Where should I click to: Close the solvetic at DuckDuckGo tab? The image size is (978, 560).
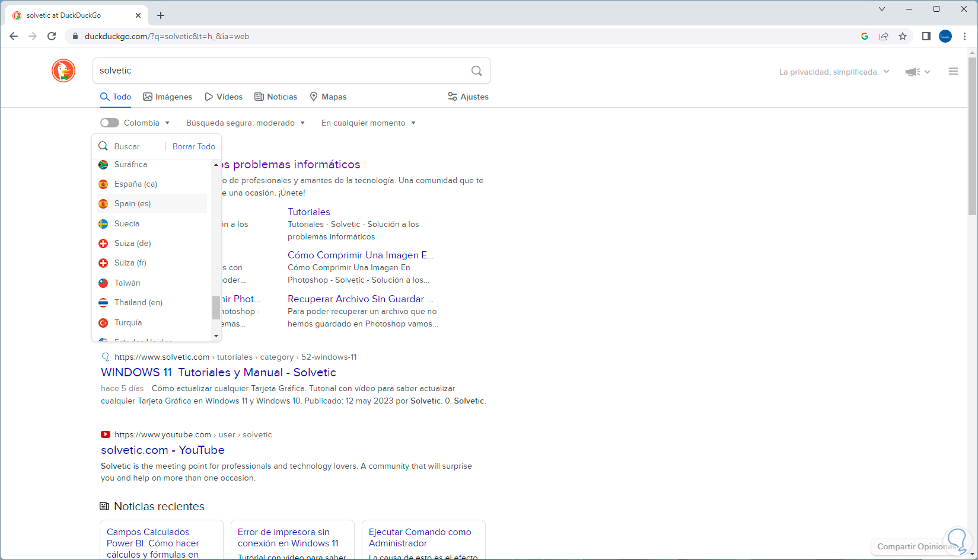click(138, 15)
